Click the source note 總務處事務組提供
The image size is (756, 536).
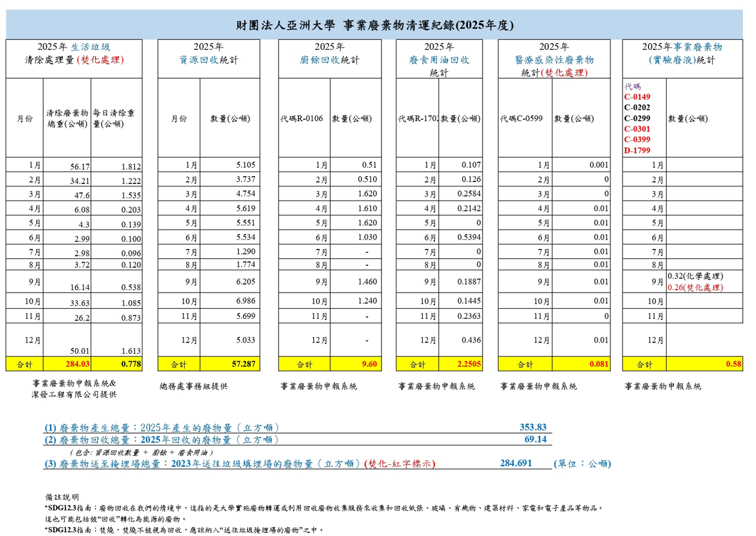coord(194,386)
